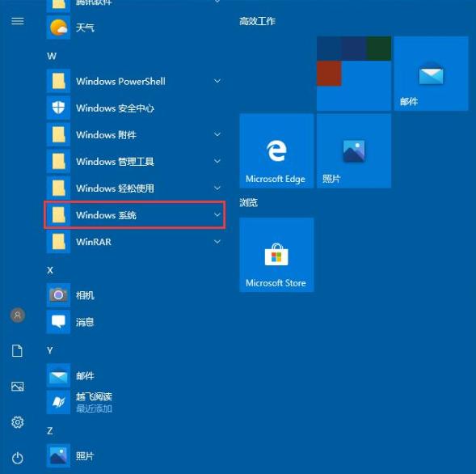
Task: Click the WinRAR label text
Action: [94, 242]
